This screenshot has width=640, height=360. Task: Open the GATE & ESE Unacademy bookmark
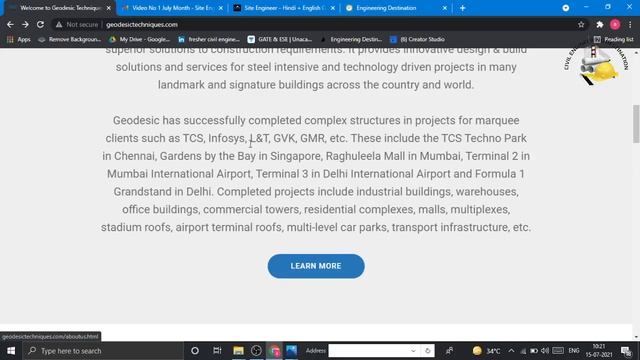point(280,39)
